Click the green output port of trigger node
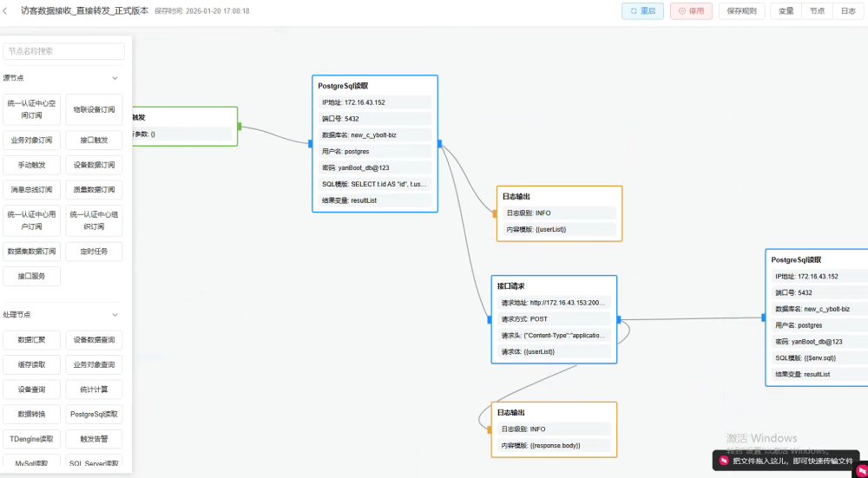 (239, 127)
